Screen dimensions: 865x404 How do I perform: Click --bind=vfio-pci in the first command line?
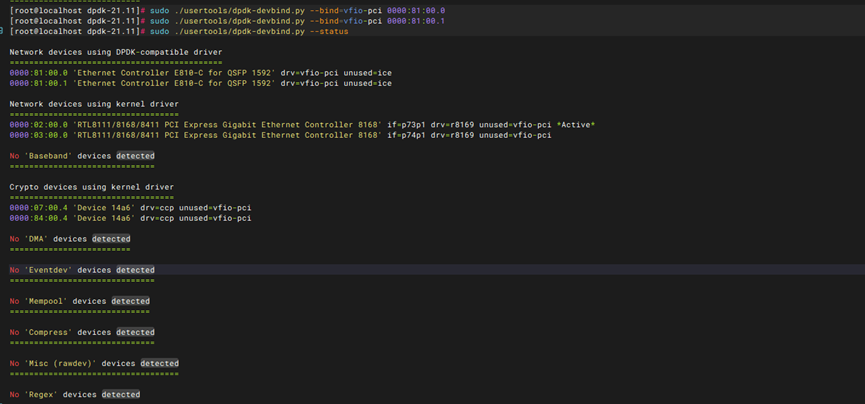coord(346,10)
